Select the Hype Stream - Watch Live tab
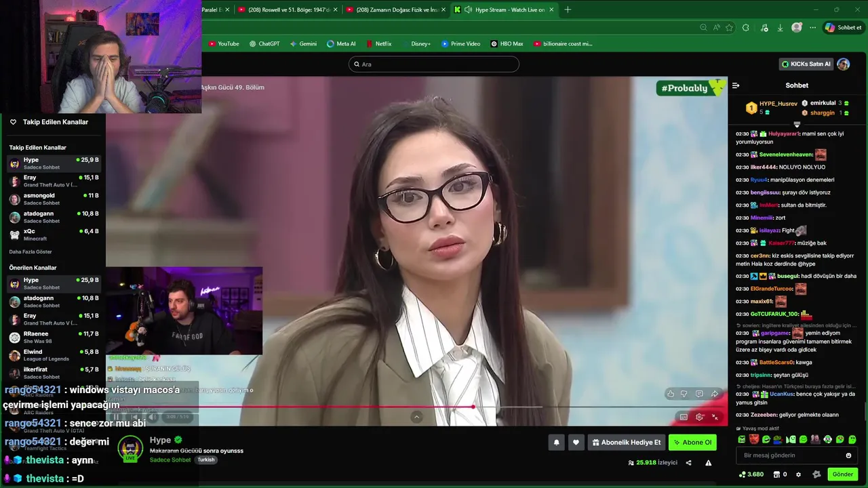This screenshot has width=868, height=488. click(x=504, y=9)
